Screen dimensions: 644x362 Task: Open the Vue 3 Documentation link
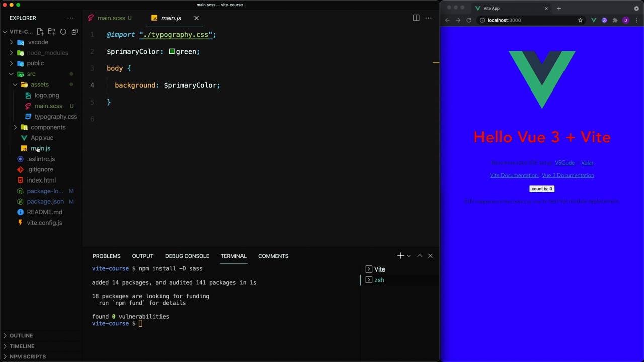[568, 175]
